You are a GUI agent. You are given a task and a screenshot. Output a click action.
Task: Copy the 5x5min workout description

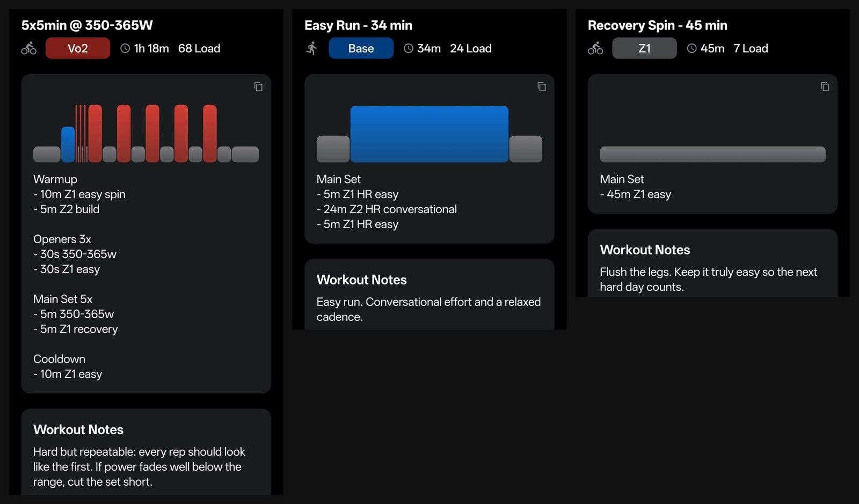(258, 86)
